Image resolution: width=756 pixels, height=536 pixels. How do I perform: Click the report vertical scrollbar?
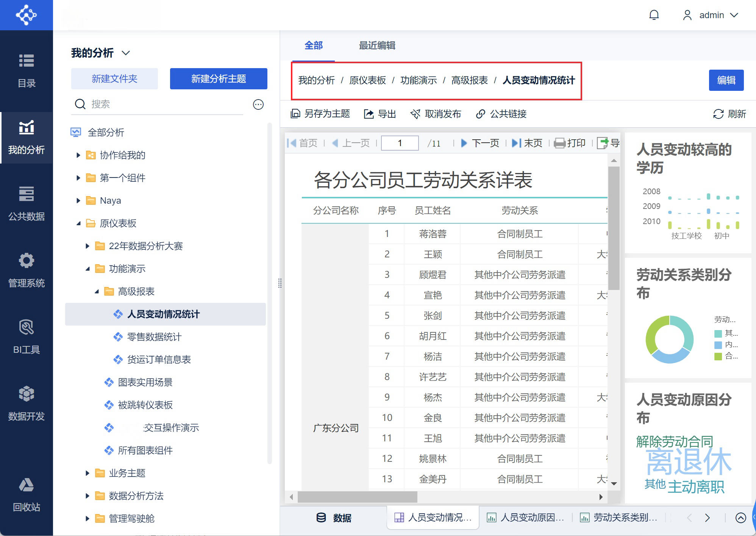tap(614, 228)
